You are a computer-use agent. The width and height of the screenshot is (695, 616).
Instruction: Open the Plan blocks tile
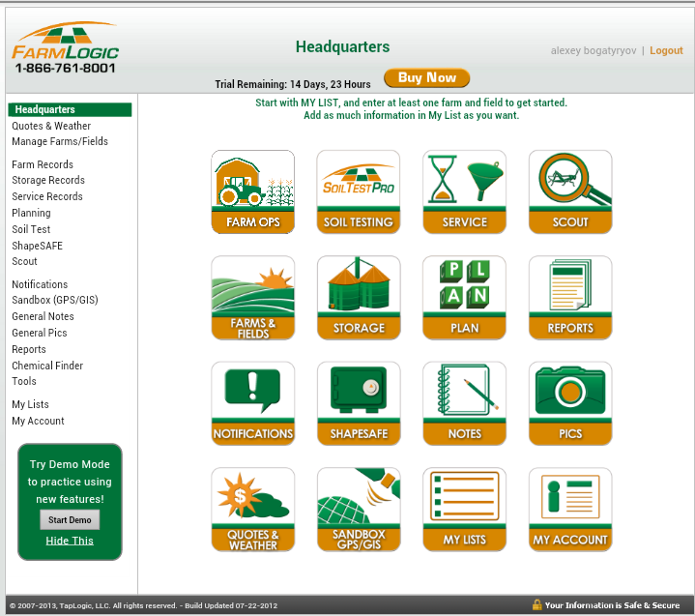point(465,298)
